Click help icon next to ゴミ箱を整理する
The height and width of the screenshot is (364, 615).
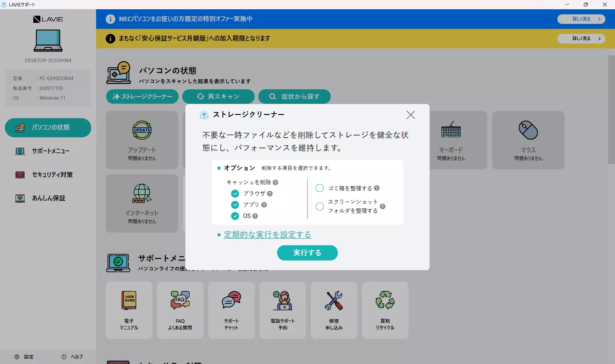pyautogui.click(x=377, y=188)
